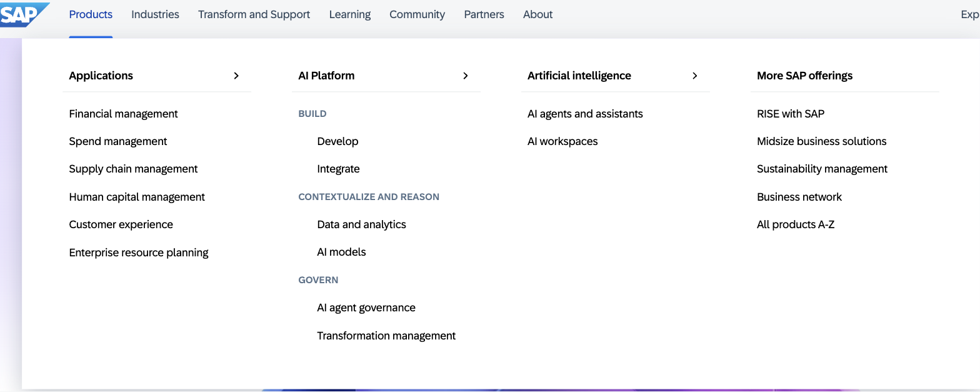This screenshot has width=980, height=392.
Task: Open Sustainability management
Action: (x=822, y=169)
